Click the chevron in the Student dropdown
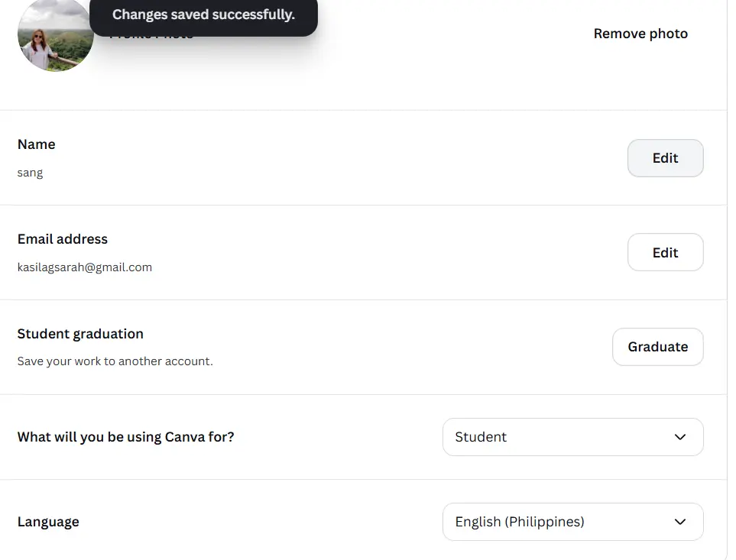 679,437
